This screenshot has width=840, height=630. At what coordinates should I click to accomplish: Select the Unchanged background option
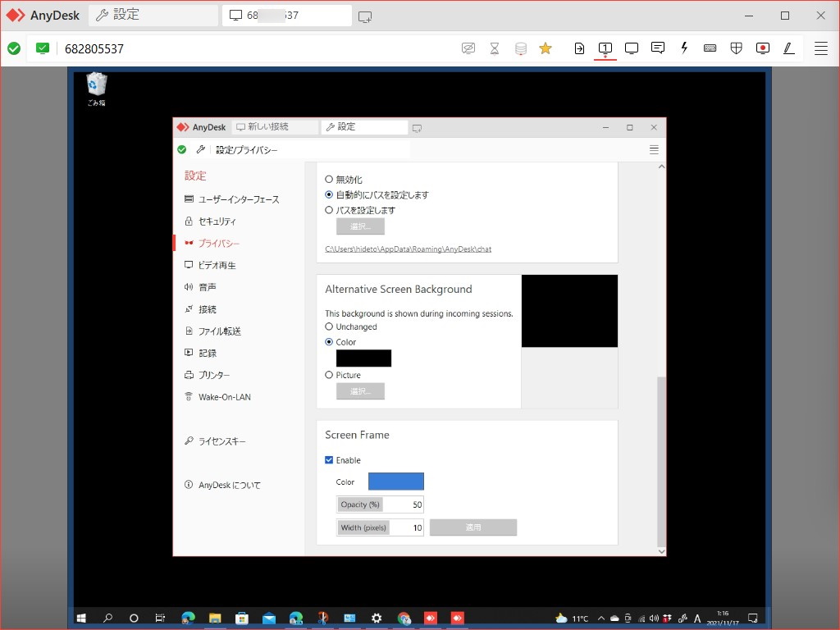pos(351,326)
